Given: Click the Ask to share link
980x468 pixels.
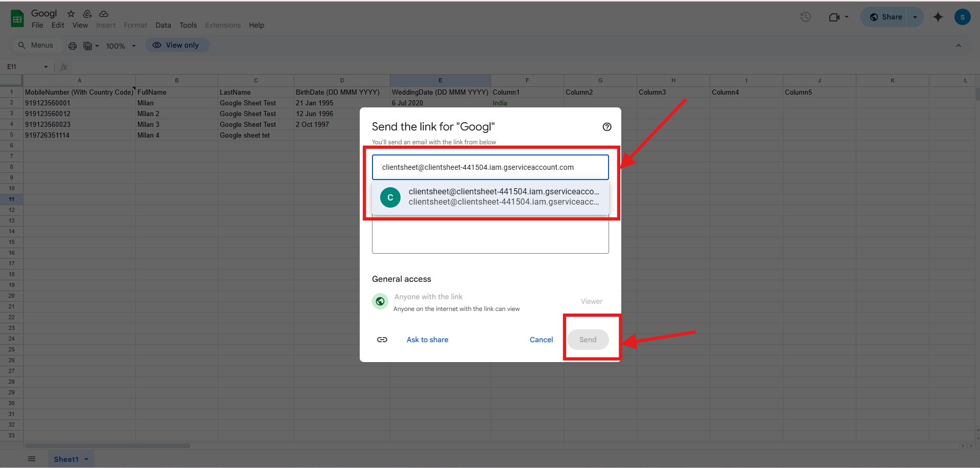Looking at the screenshot, I should click(x=427, y=340).
